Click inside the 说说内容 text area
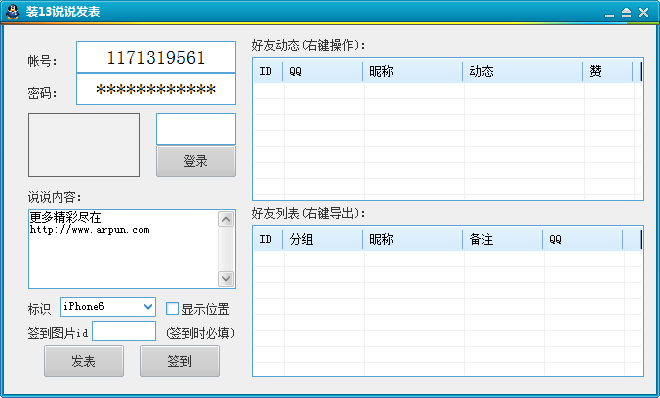The height and width of the screenshot is (398, 660). (x=132, y=249)
